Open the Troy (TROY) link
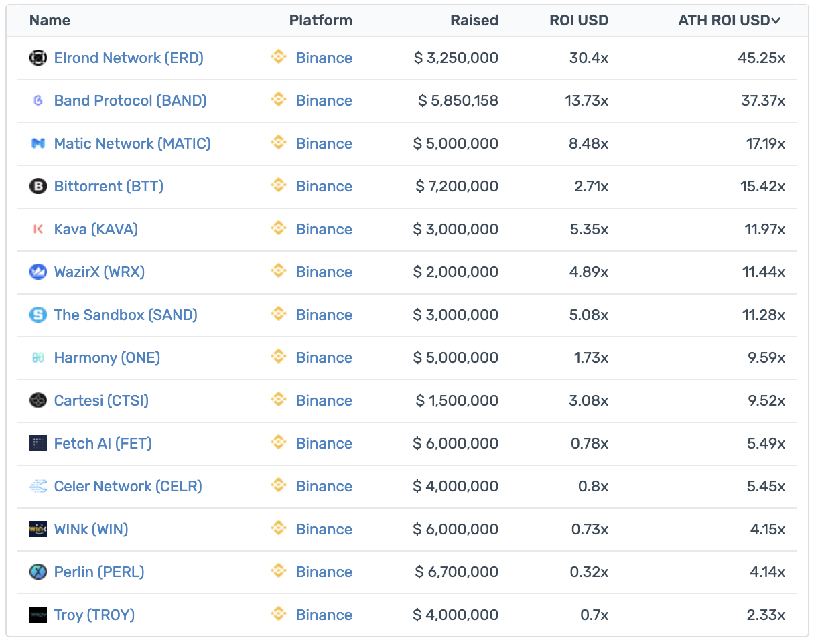The image size is (816, 644). pyautogui.click(x=94, y=615)
